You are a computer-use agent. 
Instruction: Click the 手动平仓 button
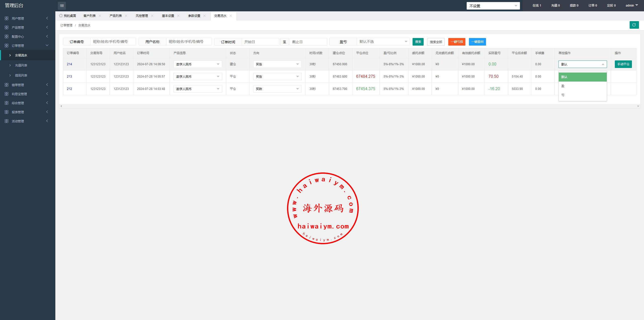point(623,64)
